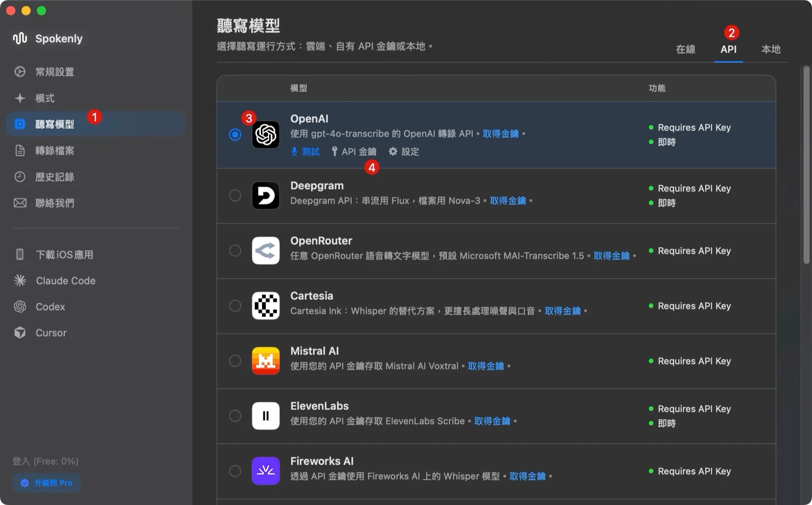Switch to the API tab
812x505 pixels.
tap(728, 49)
